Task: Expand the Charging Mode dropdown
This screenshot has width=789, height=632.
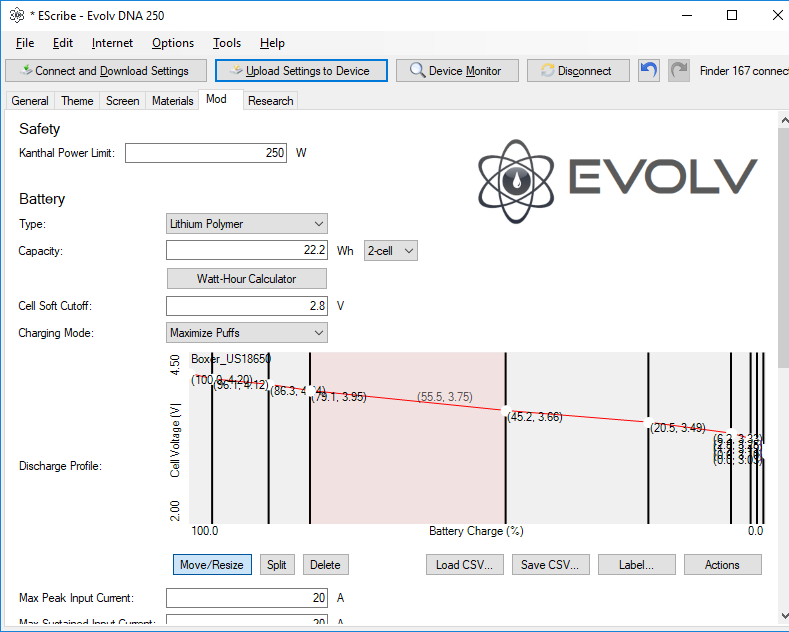Action: tap(246, 332)
